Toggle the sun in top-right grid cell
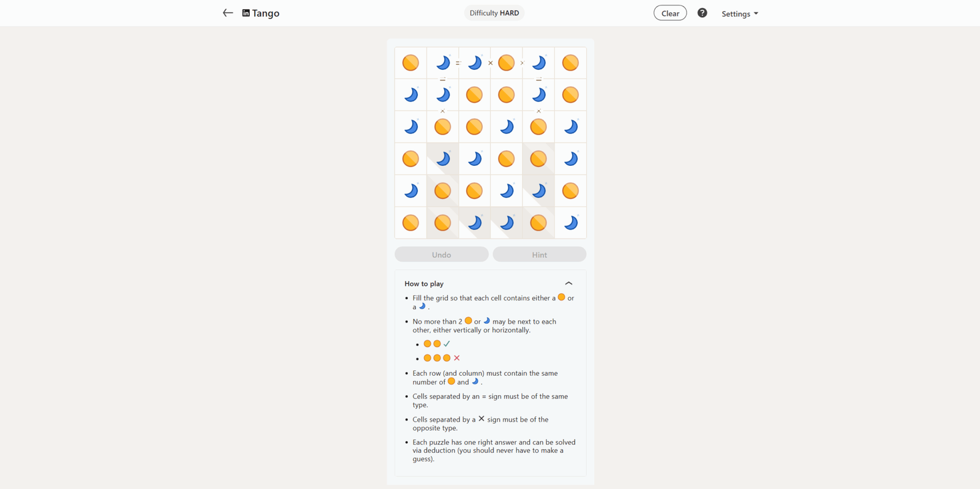 (x=570, y=62)
